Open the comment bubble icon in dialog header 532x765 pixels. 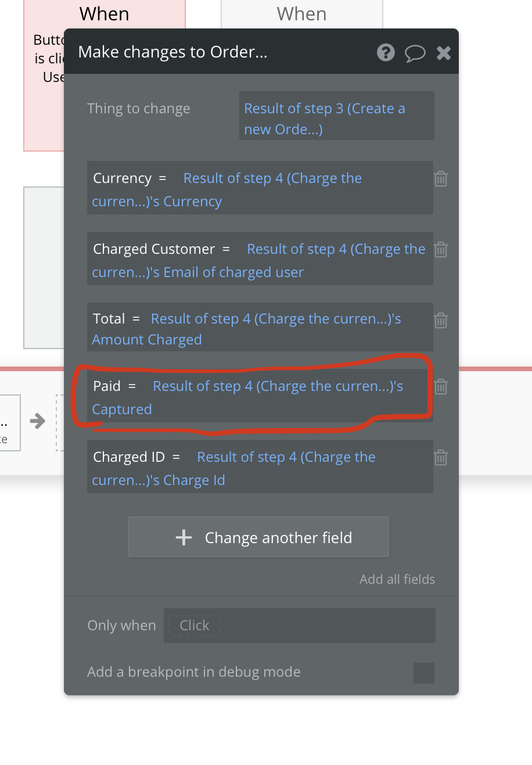[415, 53]
